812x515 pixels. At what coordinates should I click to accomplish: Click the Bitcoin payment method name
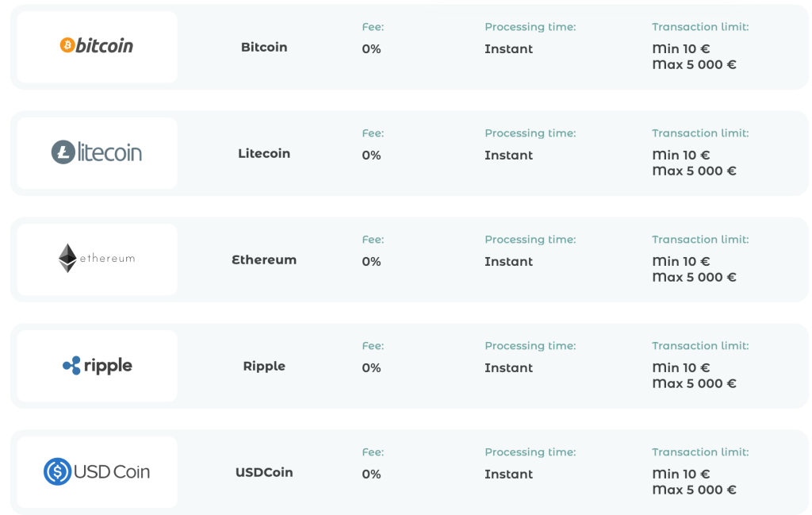(264, 47)
